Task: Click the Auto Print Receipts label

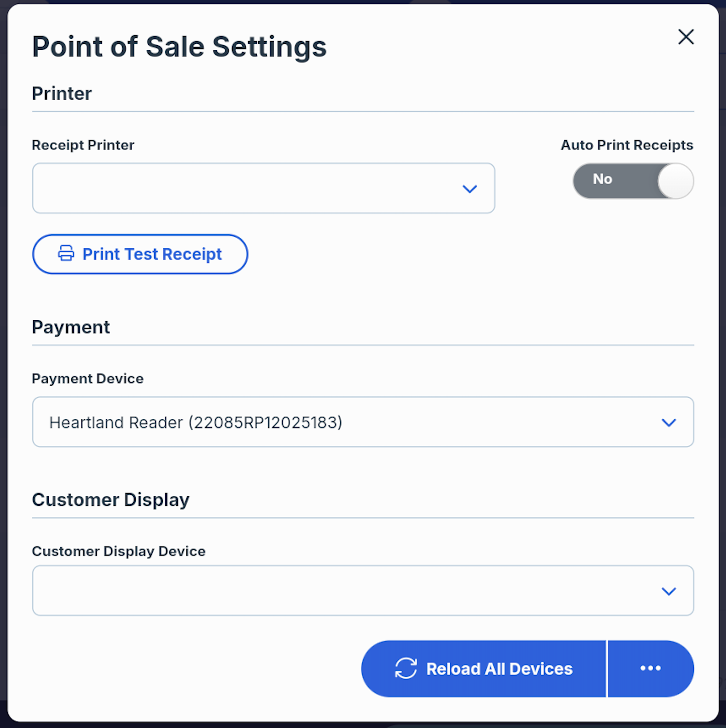Action: coord(627,145)
